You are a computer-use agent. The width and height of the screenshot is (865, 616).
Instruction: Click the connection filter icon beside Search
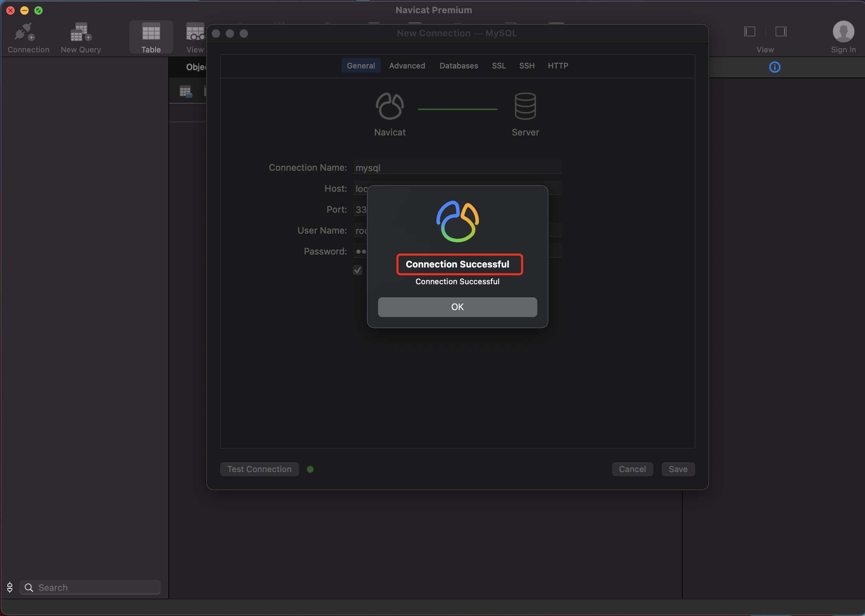(x=10, y=587)
